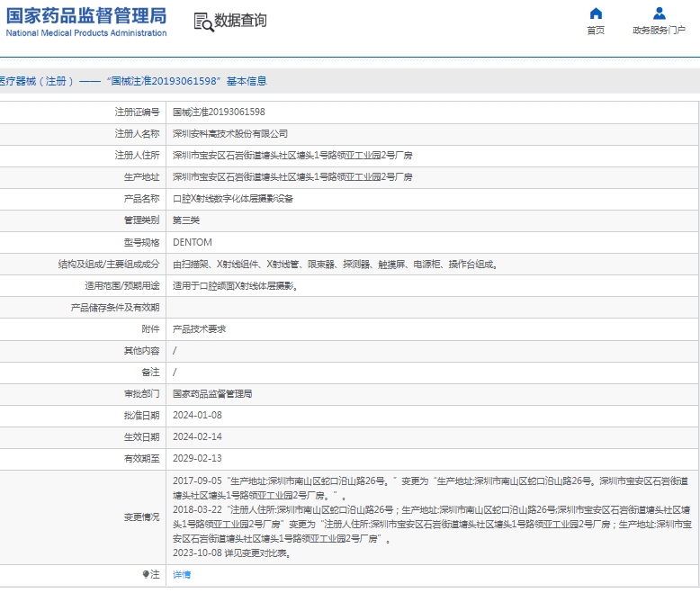Click the 注册人住所 address value

[x=292, y=155]
